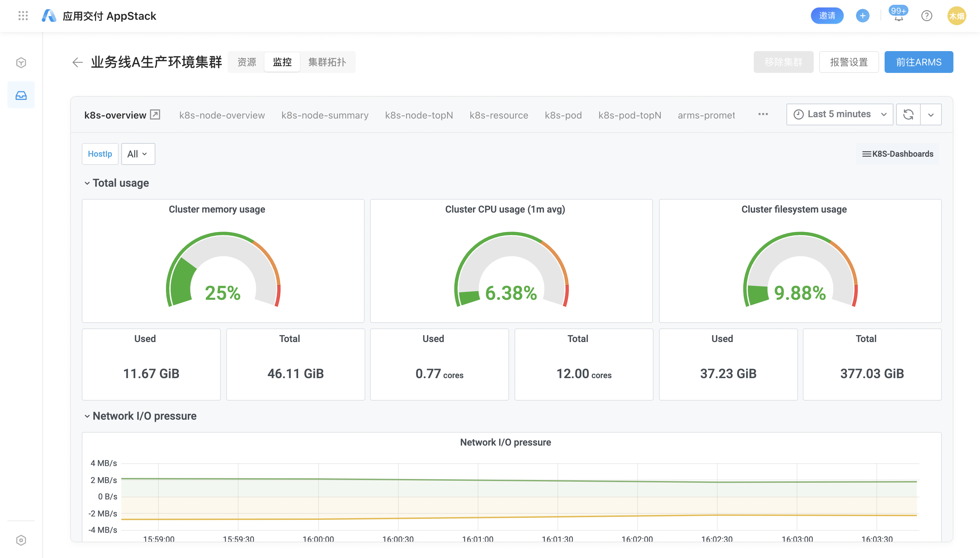Select the k8s-pod-topN dashboard tab
The width and height of the screenshot is (980, 558).
(629, 115)
